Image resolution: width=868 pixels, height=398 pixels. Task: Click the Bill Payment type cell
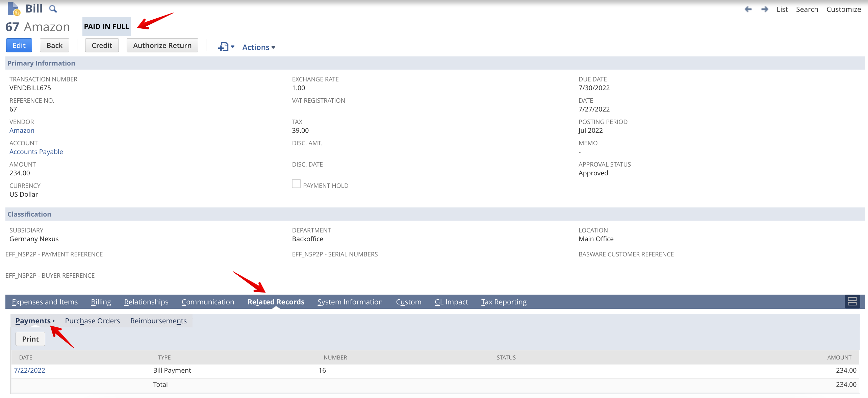tap(172, 370)
